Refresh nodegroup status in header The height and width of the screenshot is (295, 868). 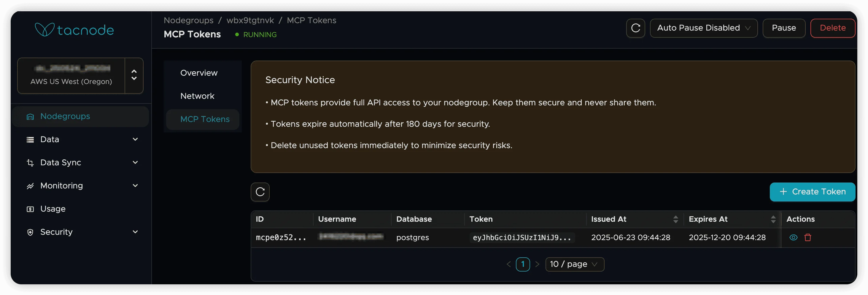click(635, 28)
